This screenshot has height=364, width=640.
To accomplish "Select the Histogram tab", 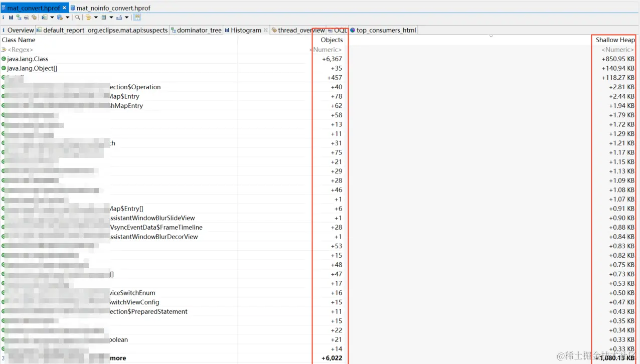I will [246, 30].
